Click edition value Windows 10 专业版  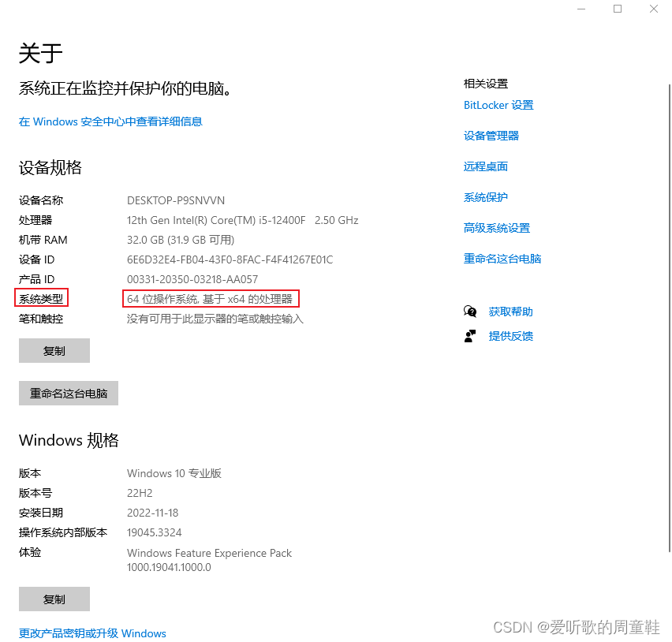174,473
